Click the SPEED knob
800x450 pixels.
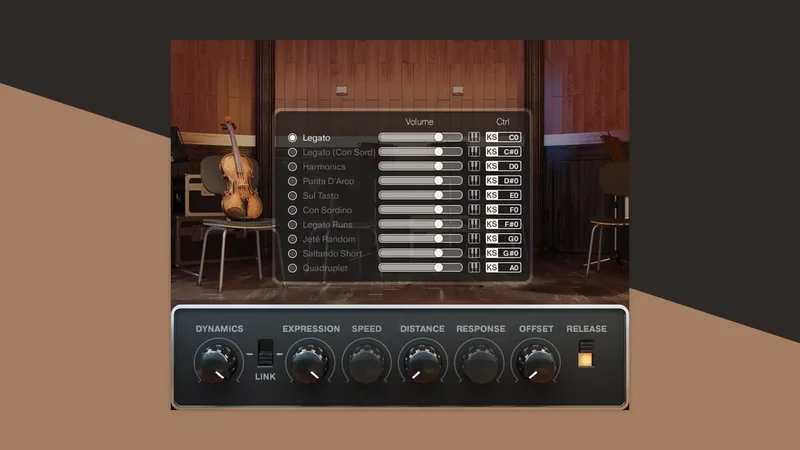366,364
